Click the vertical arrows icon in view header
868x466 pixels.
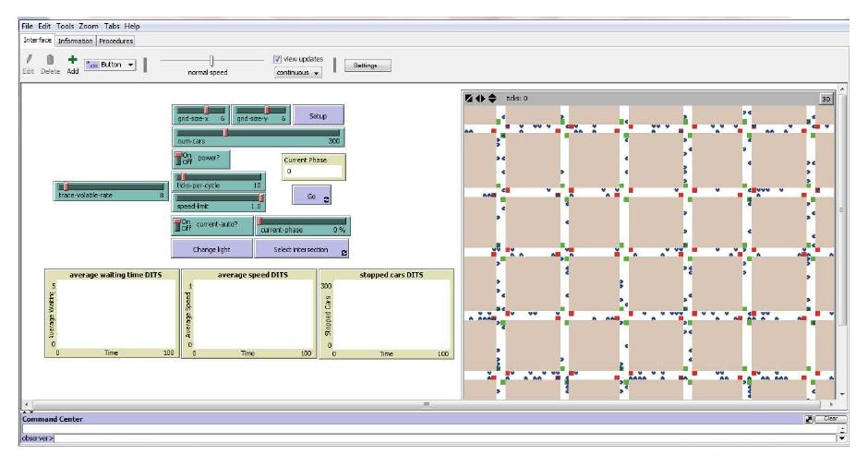coord(492,99)
